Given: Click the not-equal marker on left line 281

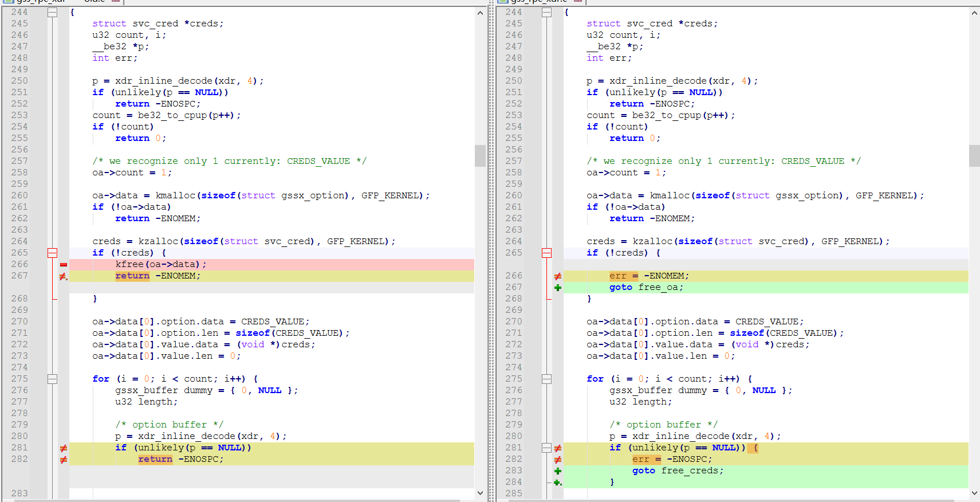Looking at the screenshot, I should point(64,448).
